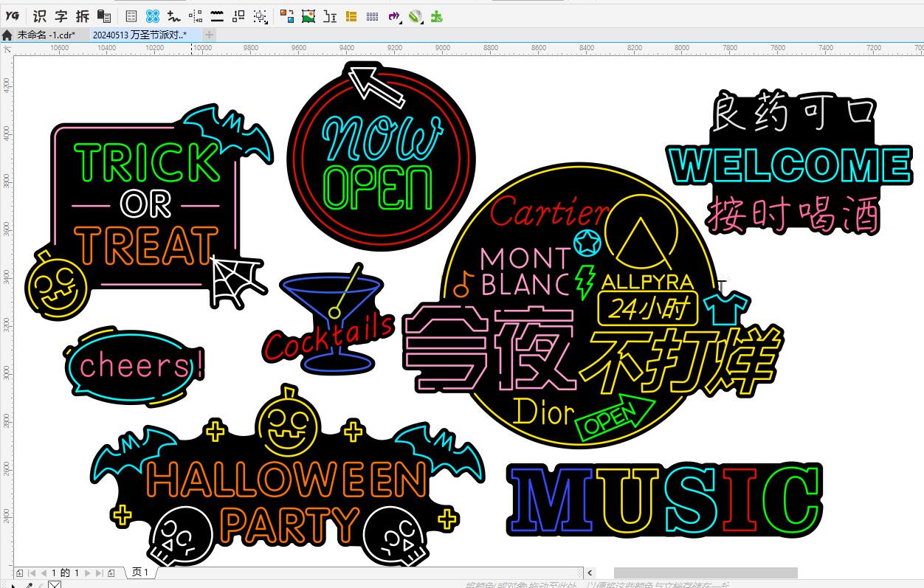Click the green sphere brush icon
The width and height of the screenshot is (924, 588).
tap(416, 15)
